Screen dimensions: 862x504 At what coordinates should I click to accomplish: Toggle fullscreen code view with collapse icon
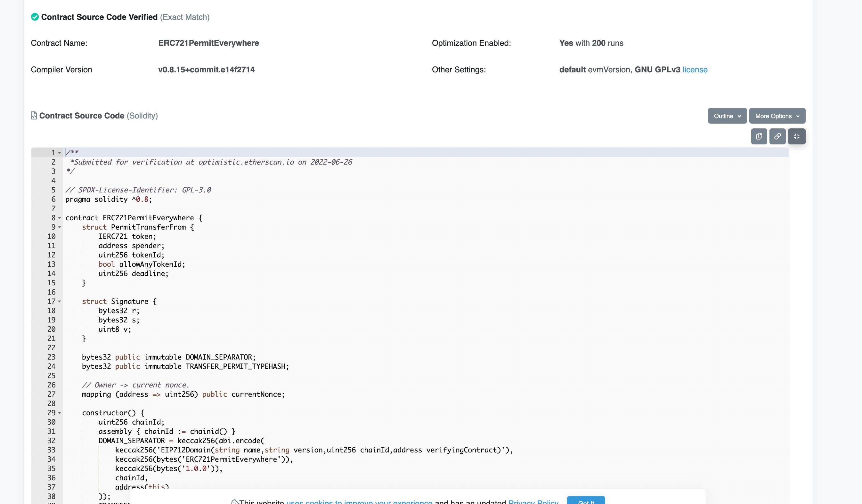pyautogui.click(x=796, y=136)
